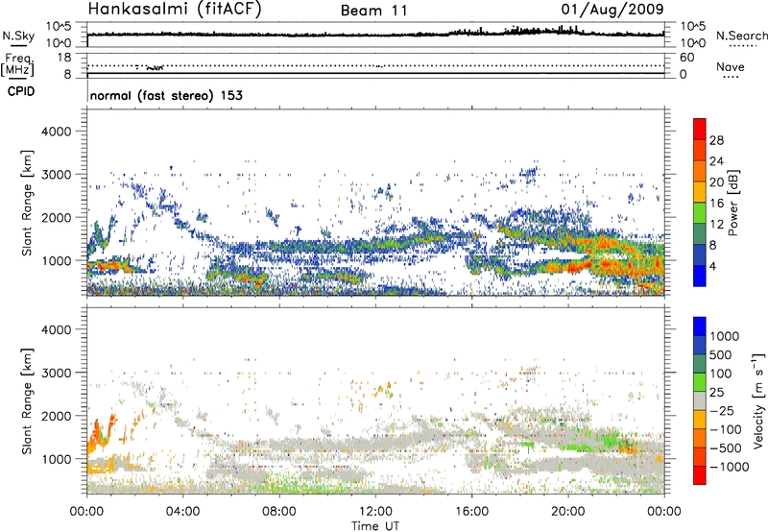This screenshot has width=768, height=532.
Task: Click the '3000' range label on power panel
Action: [x=56, y=175]
